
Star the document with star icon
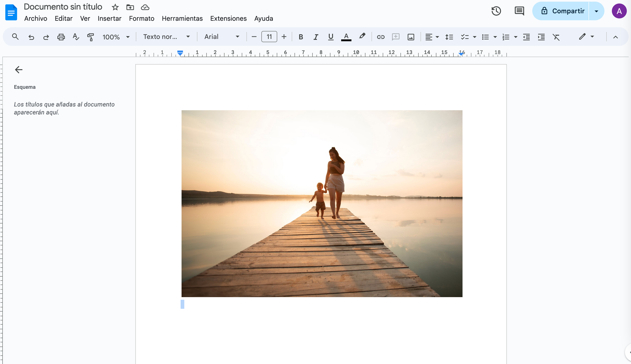click(115, 7)
